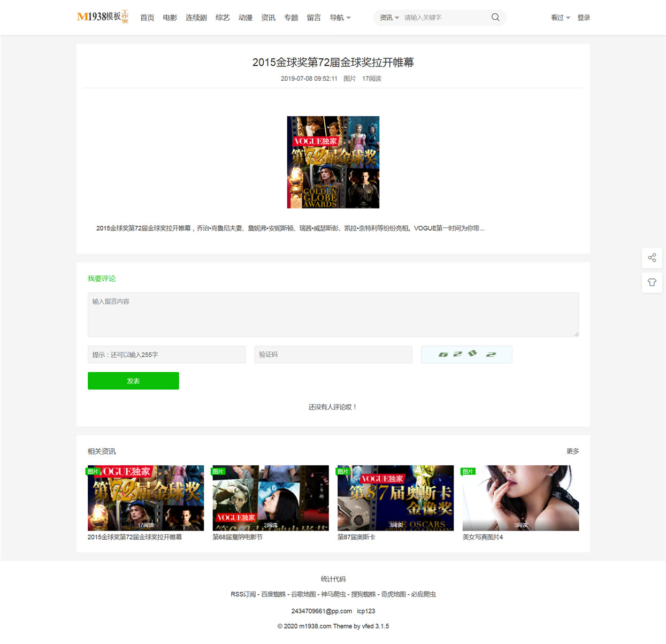Open the 电影 menu item
This screenshot has height=644, width=666.
(170, 18)
